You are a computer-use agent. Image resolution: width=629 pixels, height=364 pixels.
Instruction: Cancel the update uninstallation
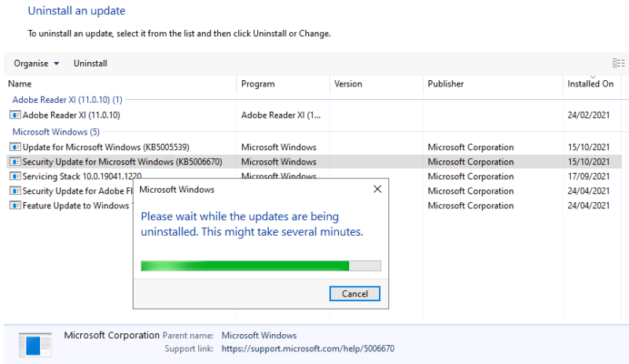tap(355, 294)
